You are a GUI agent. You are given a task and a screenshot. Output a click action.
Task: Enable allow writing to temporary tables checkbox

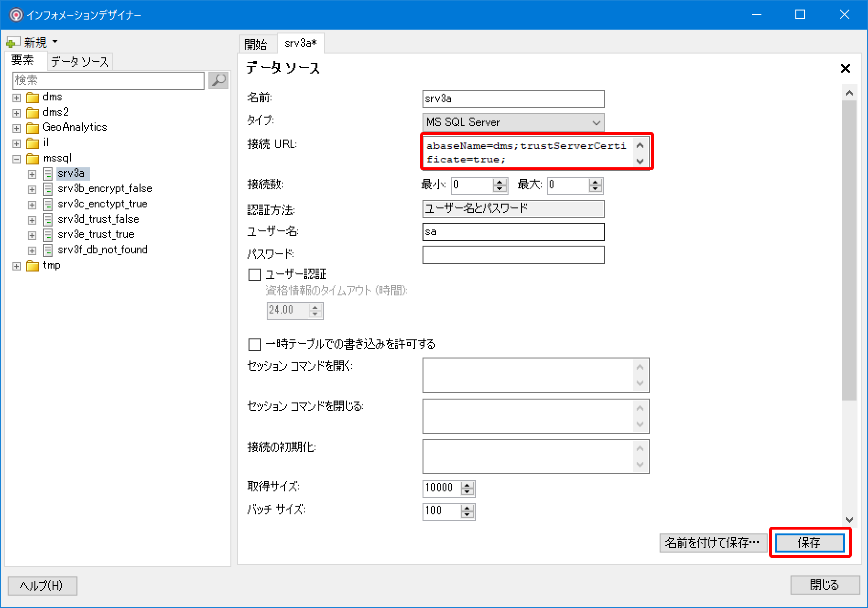255,344
